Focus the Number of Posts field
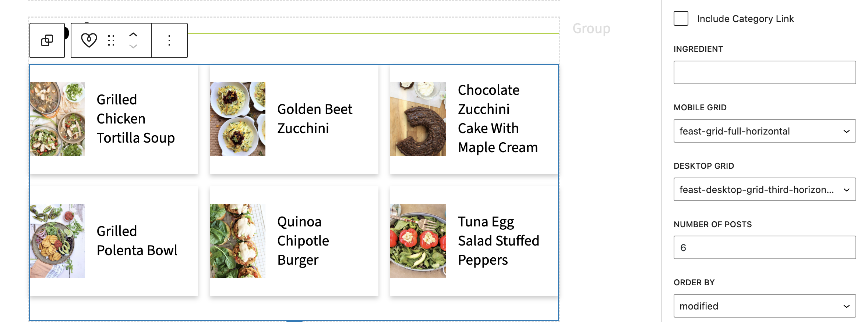The image size is (868, 322). tap(764, 247)
